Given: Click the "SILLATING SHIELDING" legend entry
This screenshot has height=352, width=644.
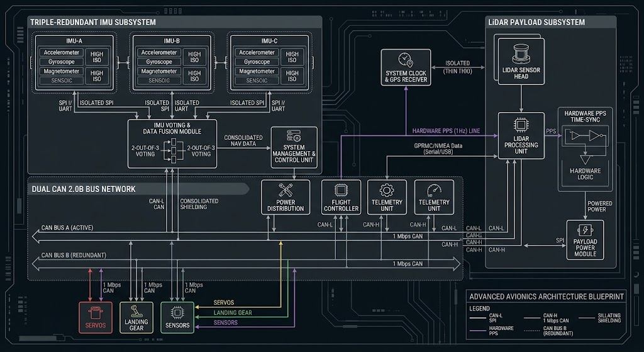Looking at the screenshot, I should click(x=609, y=318).
